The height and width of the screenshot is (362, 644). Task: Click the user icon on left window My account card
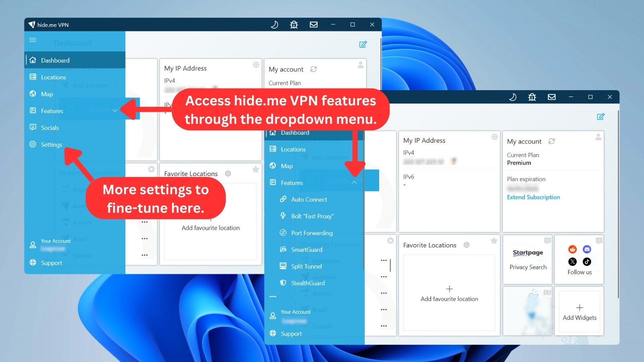(x=361, y=64)
